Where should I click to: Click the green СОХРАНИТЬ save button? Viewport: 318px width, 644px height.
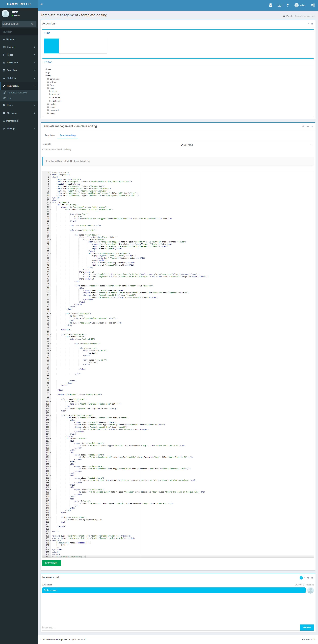click(52, 563)
